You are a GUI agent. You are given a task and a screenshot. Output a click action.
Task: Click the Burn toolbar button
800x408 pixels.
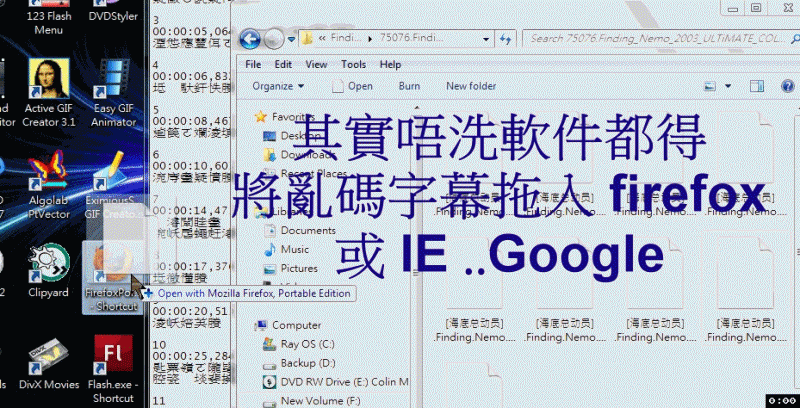pyautogui.click(x=409, y=86)
